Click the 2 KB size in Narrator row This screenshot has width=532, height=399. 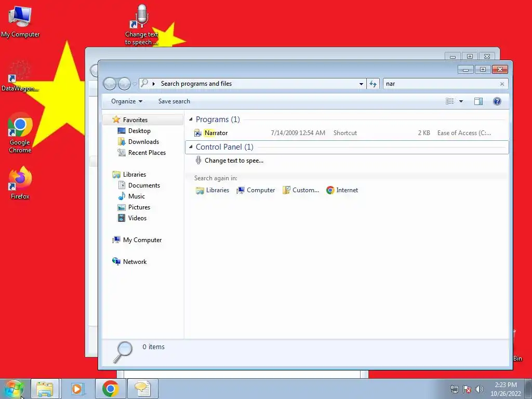424,133
